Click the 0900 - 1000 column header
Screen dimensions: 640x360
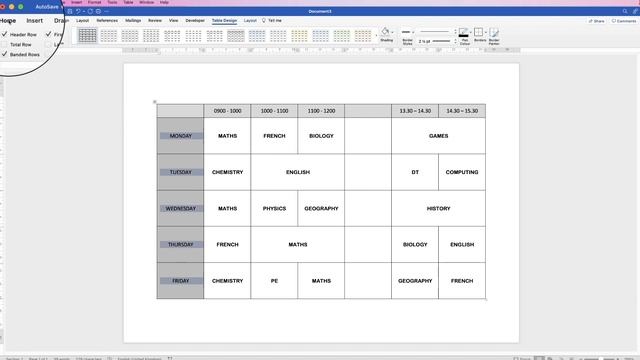pyautogui.click(x=227, y=111)
